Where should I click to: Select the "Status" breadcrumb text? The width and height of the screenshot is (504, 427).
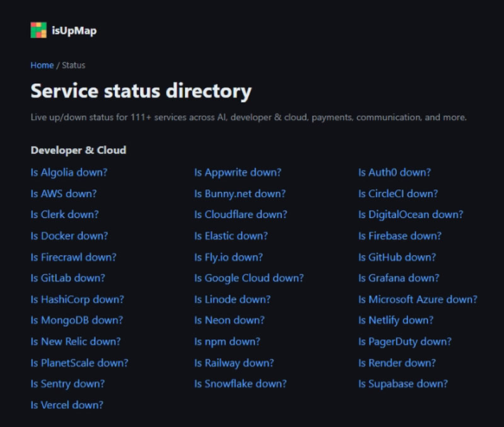click(73, 65)
